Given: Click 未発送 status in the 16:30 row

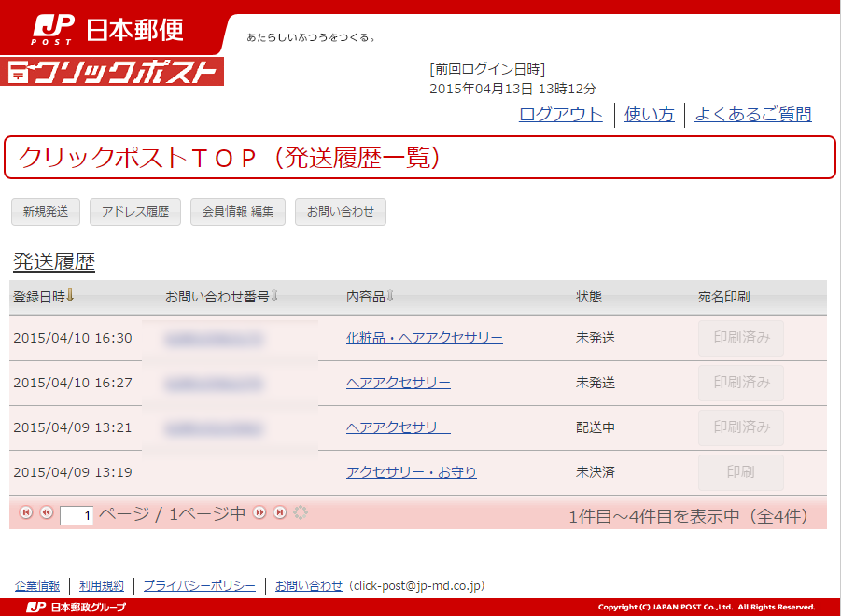Looking at the screenshot, I should point(596,338).
